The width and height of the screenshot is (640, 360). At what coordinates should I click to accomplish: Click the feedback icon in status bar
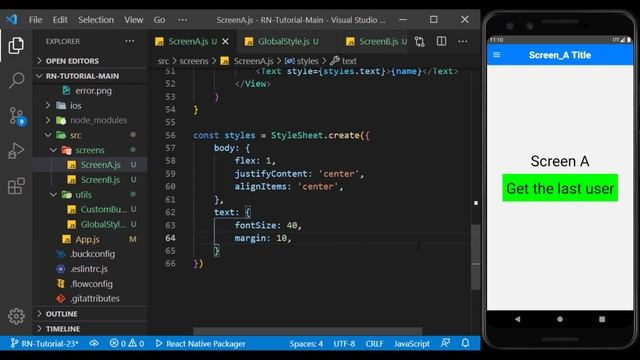tap(445, 343)
